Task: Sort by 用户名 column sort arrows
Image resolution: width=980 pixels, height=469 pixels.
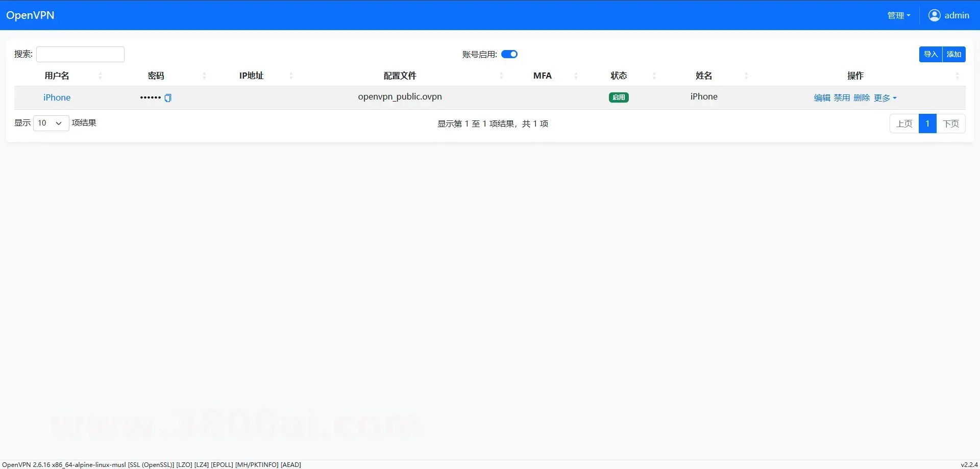Action: (x=100, y=76)
